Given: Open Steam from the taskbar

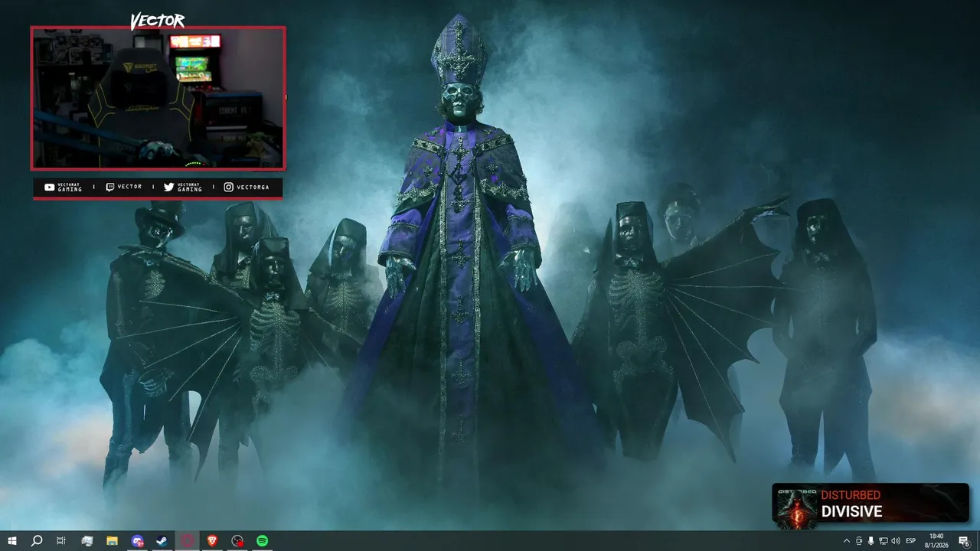Looking at the screenshot, I should 162,541.
